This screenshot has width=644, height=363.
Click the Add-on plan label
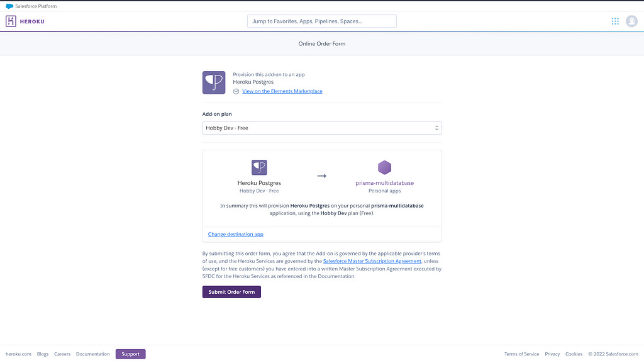(217, 114)
